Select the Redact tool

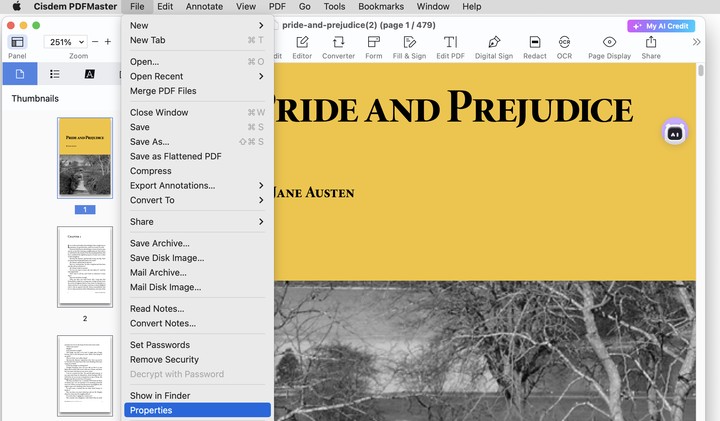click(534, 47)
